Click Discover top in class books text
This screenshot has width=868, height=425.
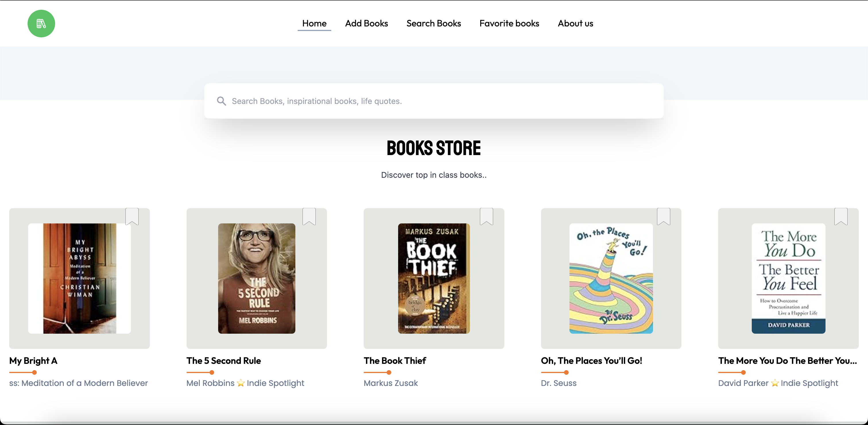pyautogui.click(x=434, y=175)
